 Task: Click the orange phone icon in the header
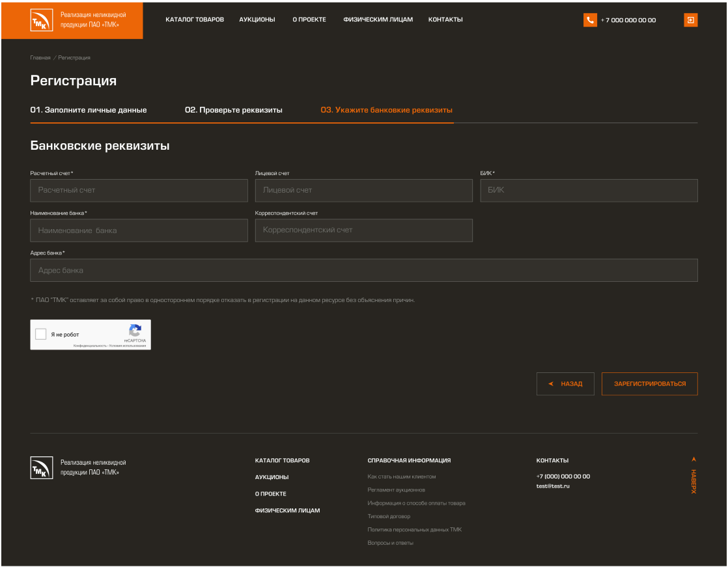[x=590, y=20]
